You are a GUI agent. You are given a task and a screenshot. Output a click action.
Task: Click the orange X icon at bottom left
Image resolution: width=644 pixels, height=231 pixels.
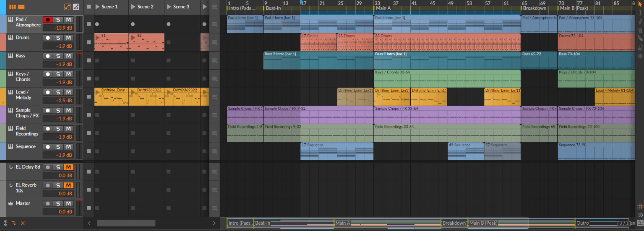[x=23, y=223]
